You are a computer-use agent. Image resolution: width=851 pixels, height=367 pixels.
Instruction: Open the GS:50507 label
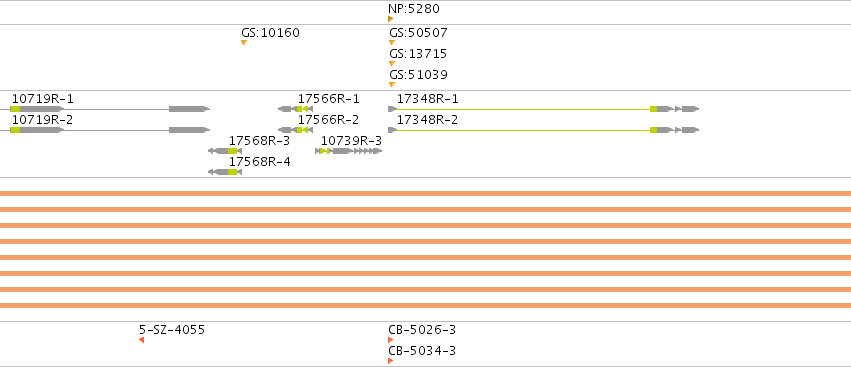pos(418,33)
